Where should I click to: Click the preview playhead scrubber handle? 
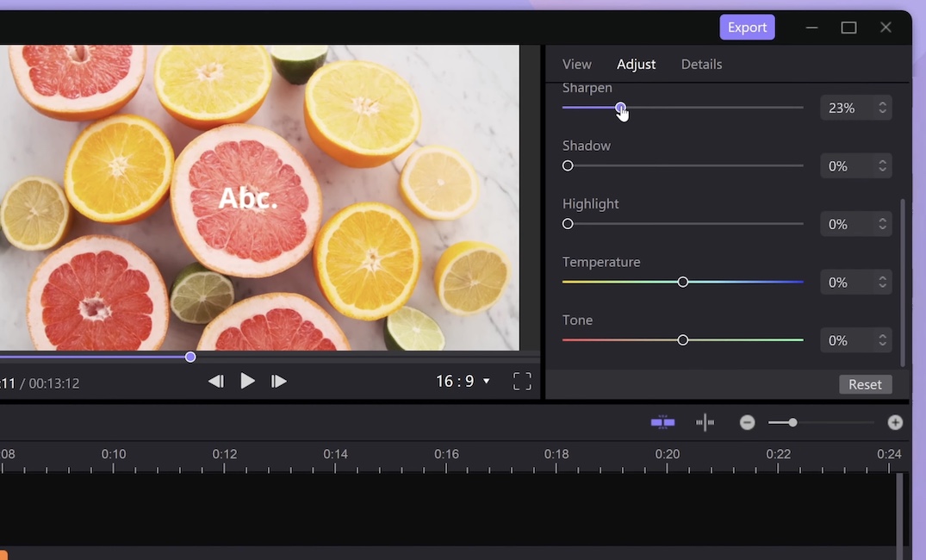click(x=190, y=357)
